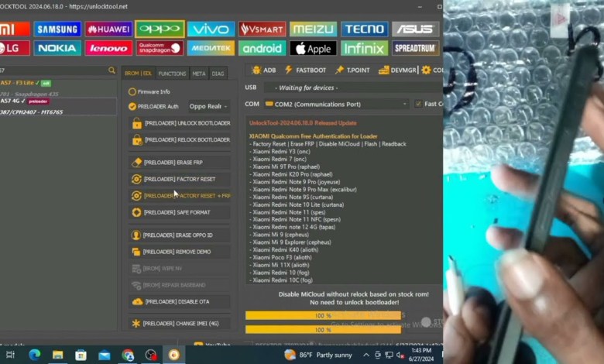
Task: Choose the Samsung brand logo
Action: coord(57,29)
